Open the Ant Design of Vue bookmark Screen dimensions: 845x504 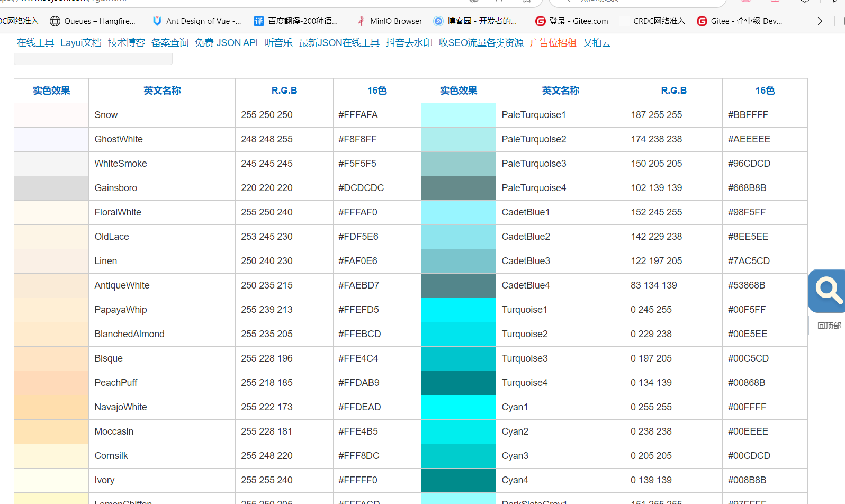pyautogui.click(x=196, y=21)
